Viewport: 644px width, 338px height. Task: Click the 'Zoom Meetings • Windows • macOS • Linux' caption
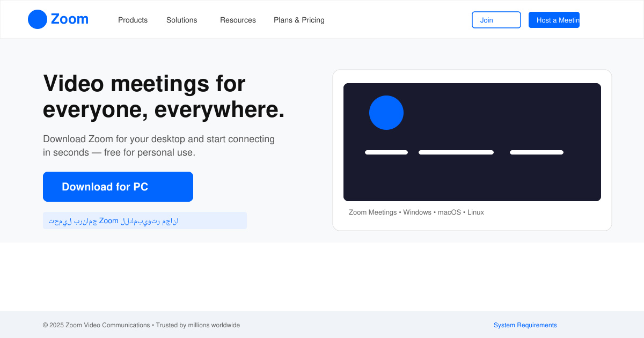pos(416,212)
